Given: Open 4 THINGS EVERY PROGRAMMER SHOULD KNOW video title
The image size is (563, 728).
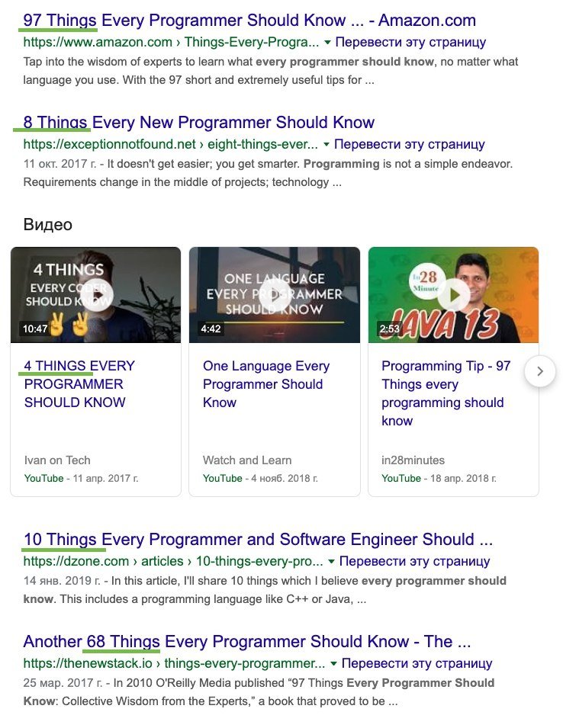Looking at the screenshot, I should click(79, 384).
